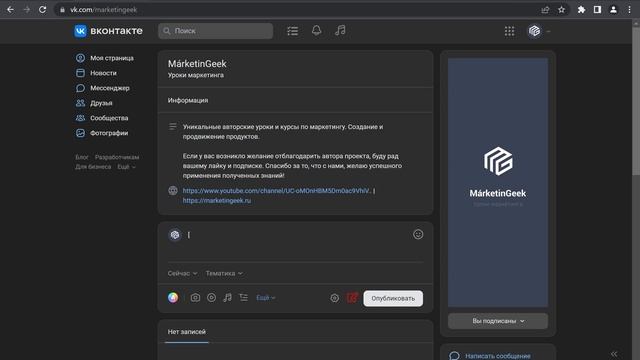The width and height of the screenshot is (640, 360).
Task: Open the ecosystem services list icon
Action: pos(292,31)
